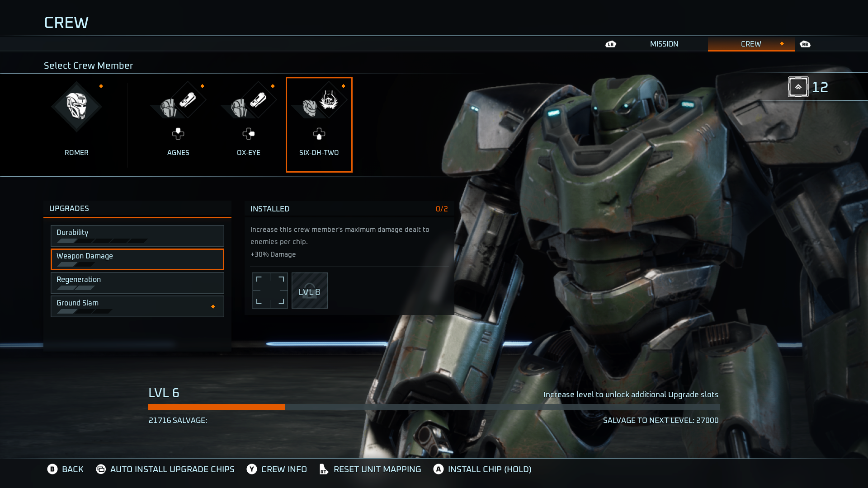Viewport: 868px width, 488px height.
Task: Select Romer's crew portrait icon
Action: [x=76, y=106]
